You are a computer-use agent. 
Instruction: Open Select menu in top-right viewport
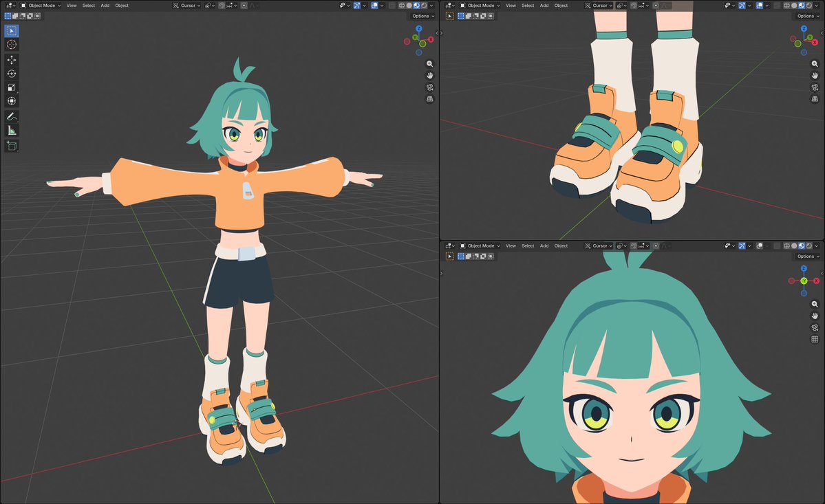point(528,6)
